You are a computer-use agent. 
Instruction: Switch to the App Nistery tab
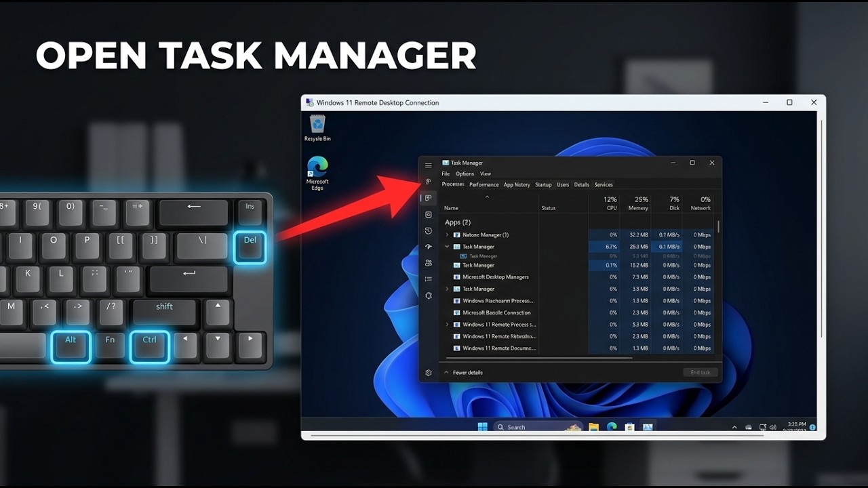point(517,184)
